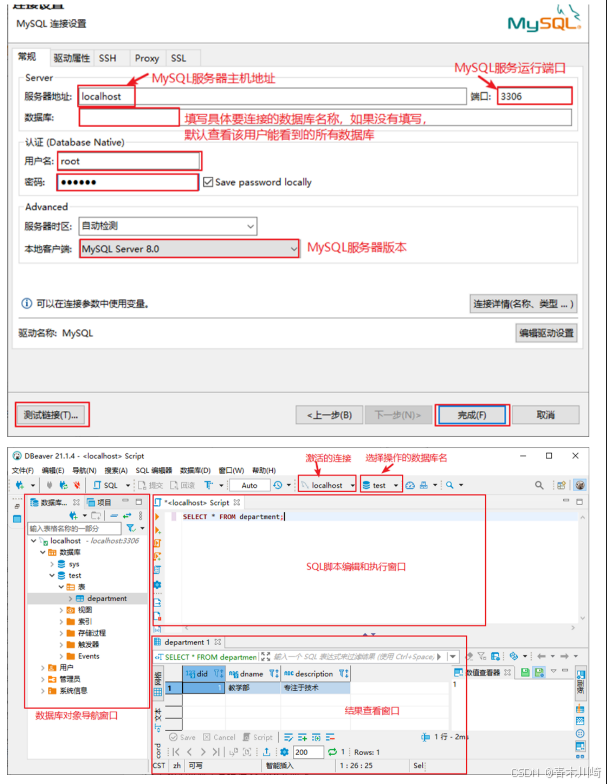Open the SQL 编辑器 menu in DBeaver
The height and width of the screenshot is (784, 607).
(x=154, y=470)
